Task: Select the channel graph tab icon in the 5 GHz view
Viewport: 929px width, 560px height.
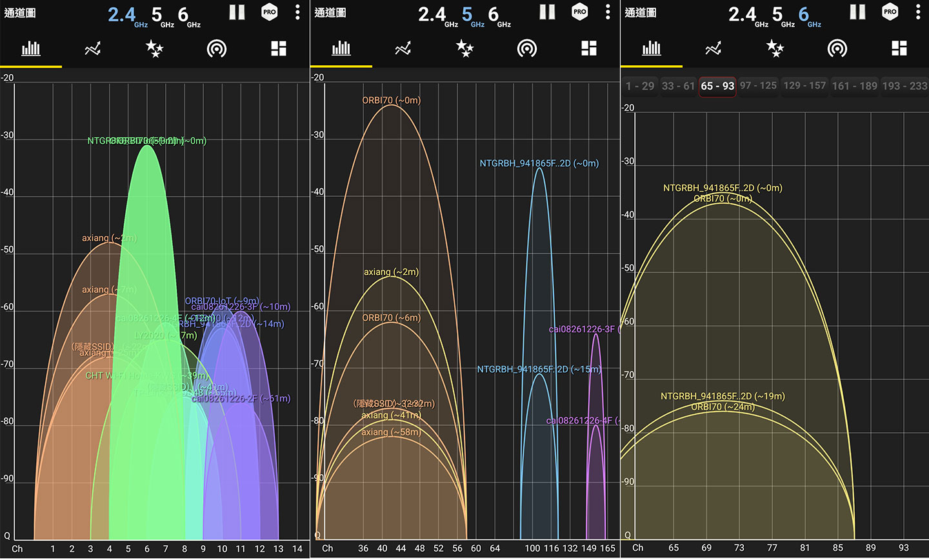Action: tap(341, 48)
